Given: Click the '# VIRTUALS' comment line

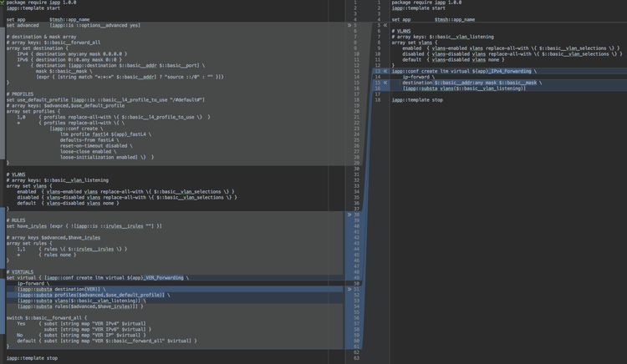Looking at the screenshot, I should 20,272.
